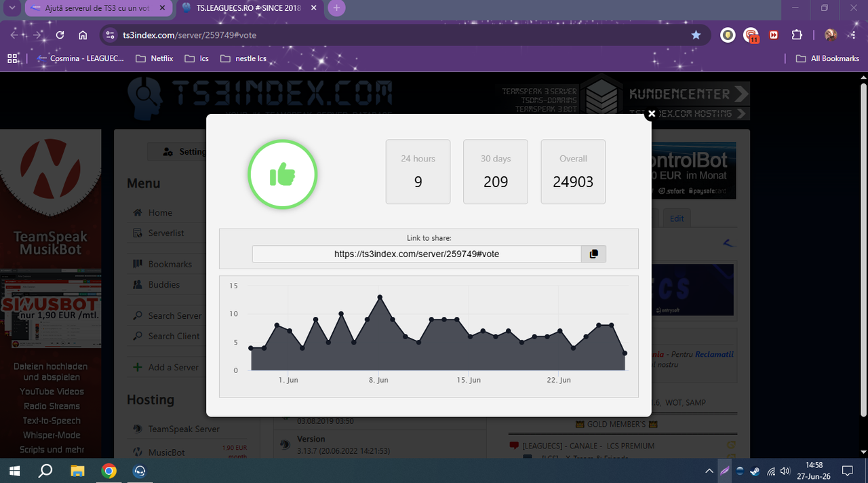Go back in browser history
The height and width of the screenshot is (483, 868).
[x=15, y=35]
